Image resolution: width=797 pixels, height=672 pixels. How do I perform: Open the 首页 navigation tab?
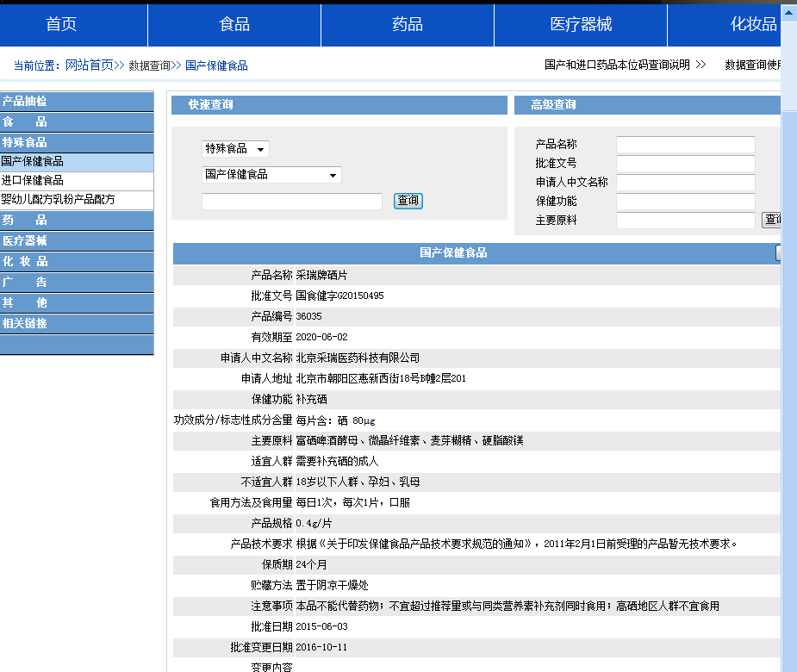click(61, 24)
